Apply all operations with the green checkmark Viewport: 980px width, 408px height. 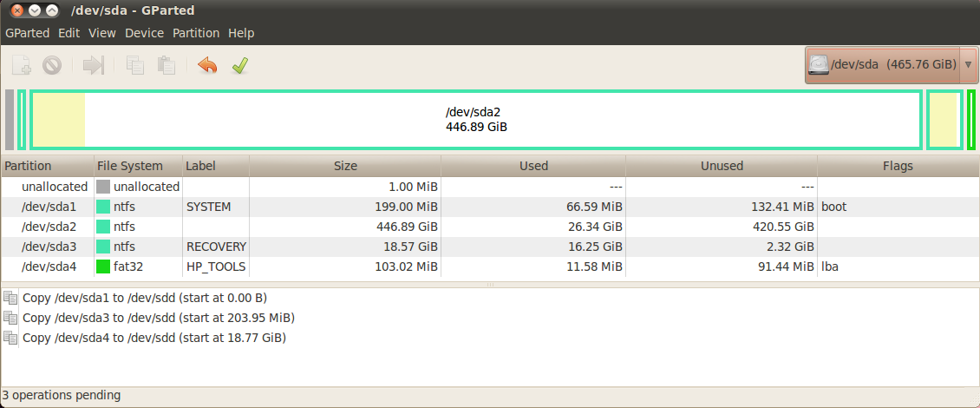point(239,65)
